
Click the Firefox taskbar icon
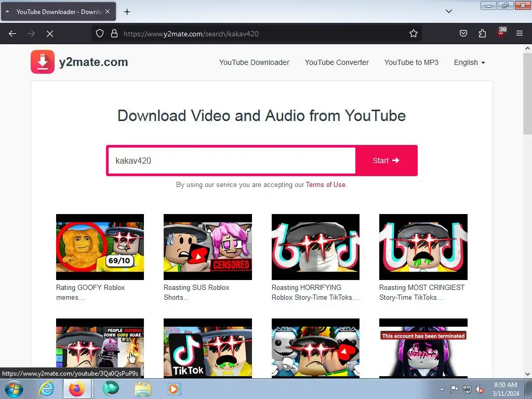tap(77, 389)
